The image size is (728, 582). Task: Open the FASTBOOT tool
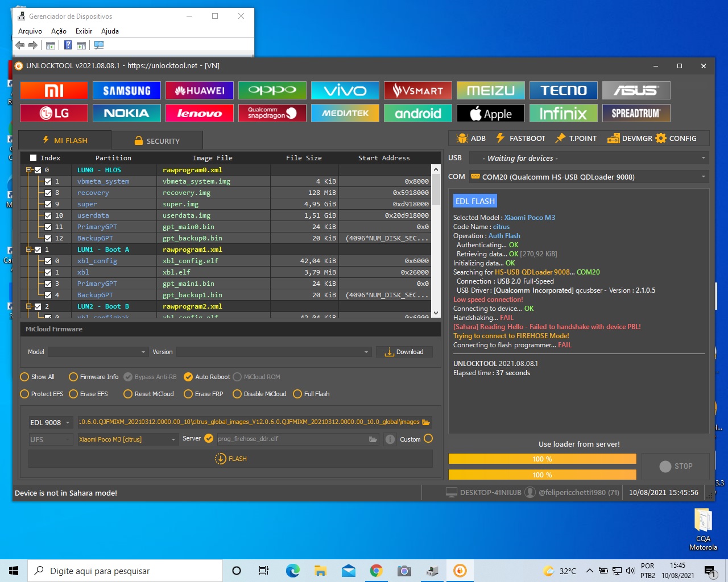(520, 138)
